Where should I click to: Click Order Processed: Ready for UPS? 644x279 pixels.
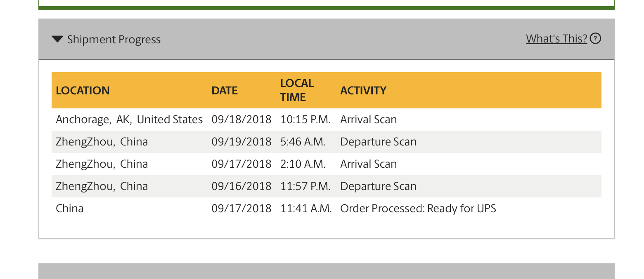[x=418, y=209]
